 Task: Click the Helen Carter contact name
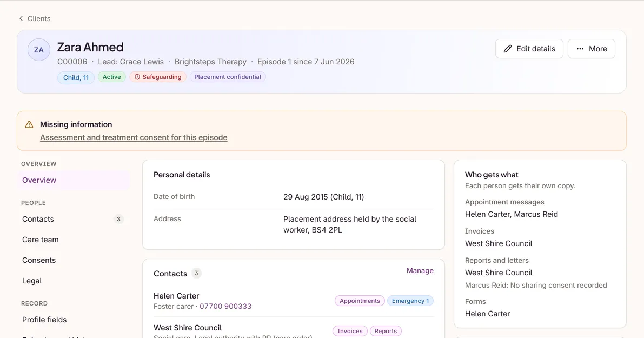coord(176,296)
